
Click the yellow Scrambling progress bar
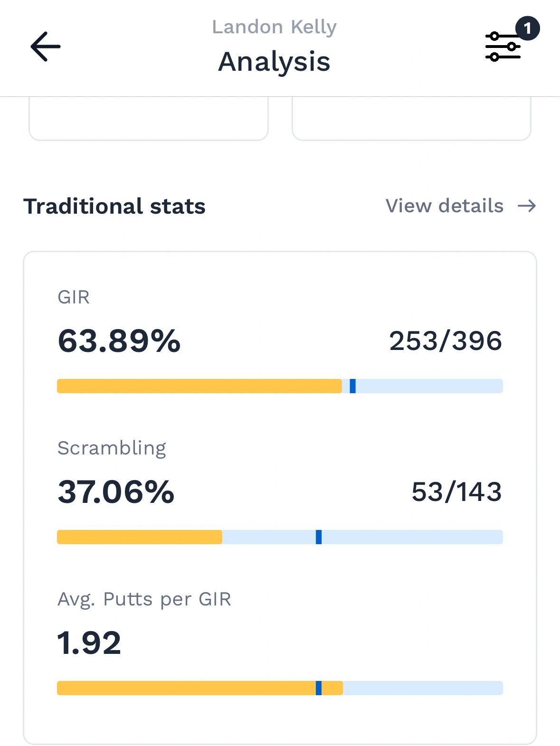click(140, 537)
